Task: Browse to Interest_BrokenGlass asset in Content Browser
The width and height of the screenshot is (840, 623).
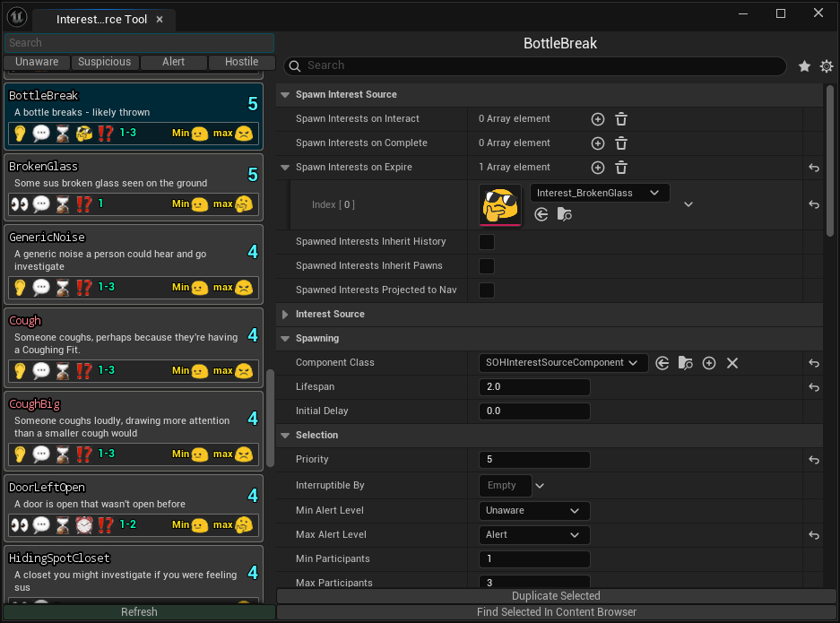Action: point(565,214)
